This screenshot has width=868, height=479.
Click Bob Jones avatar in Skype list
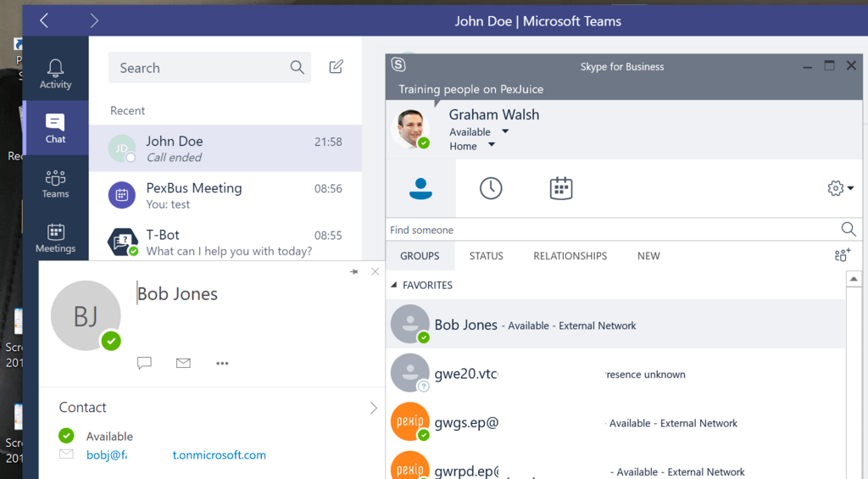coord(410,324)
